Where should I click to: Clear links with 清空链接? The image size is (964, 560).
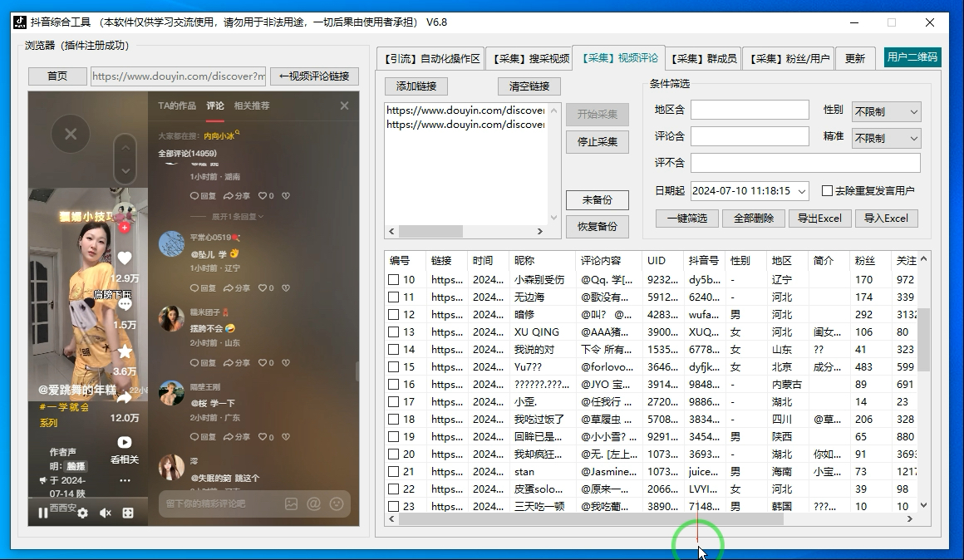[529, 86]
